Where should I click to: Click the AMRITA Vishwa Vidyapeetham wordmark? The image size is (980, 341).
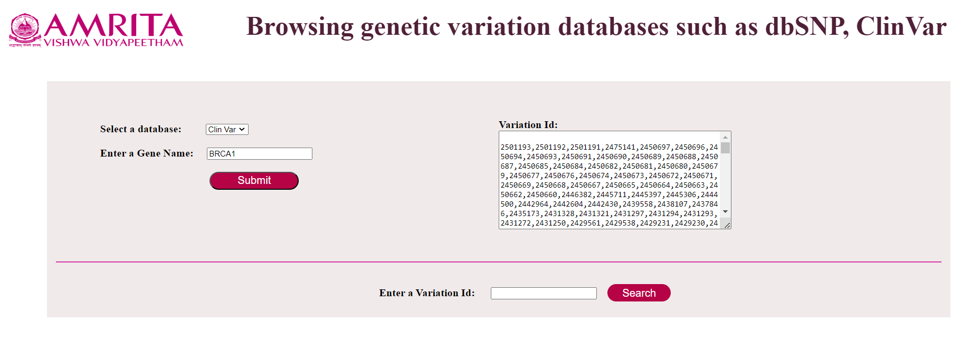113,30
